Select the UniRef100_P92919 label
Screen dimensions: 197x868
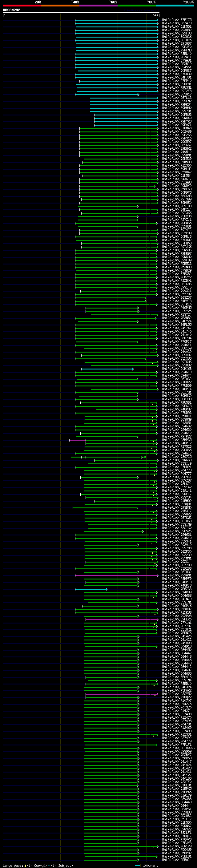pyautogui.click(x=176, y=545)
